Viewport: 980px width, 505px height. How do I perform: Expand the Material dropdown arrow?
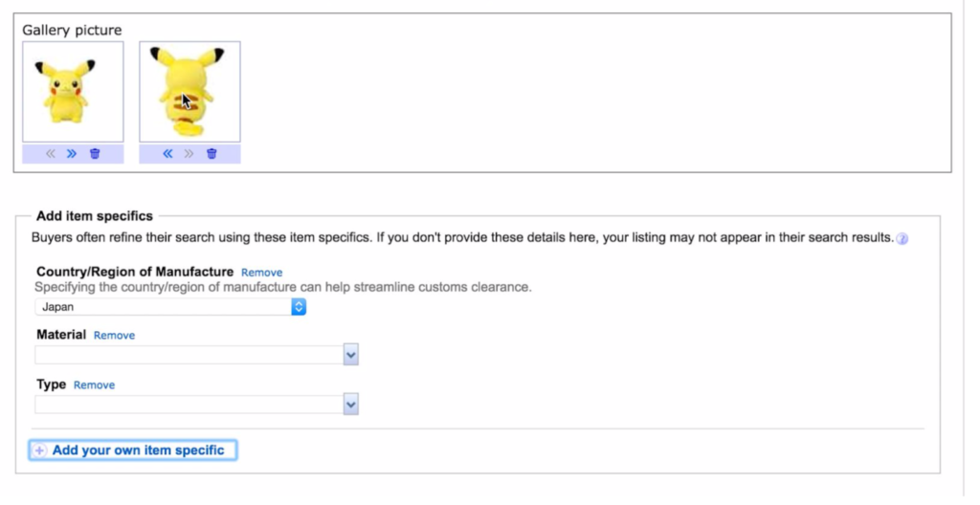(350, 355)
